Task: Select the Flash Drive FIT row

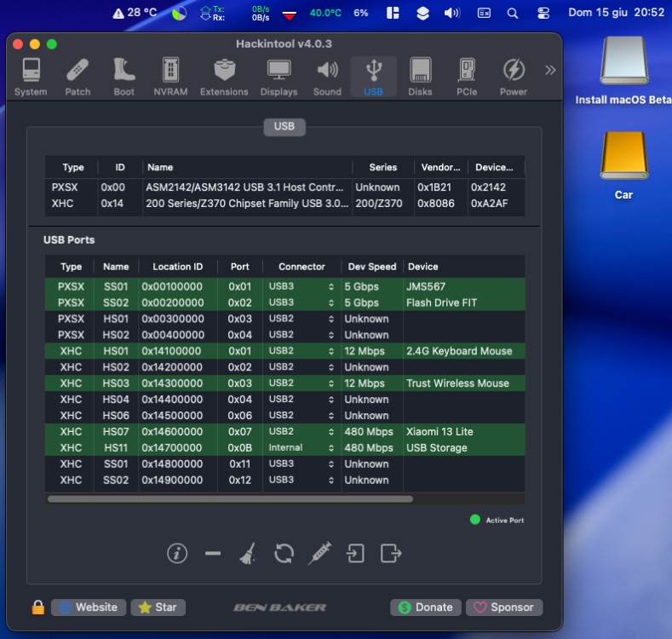Action: [x=285, y=302]
